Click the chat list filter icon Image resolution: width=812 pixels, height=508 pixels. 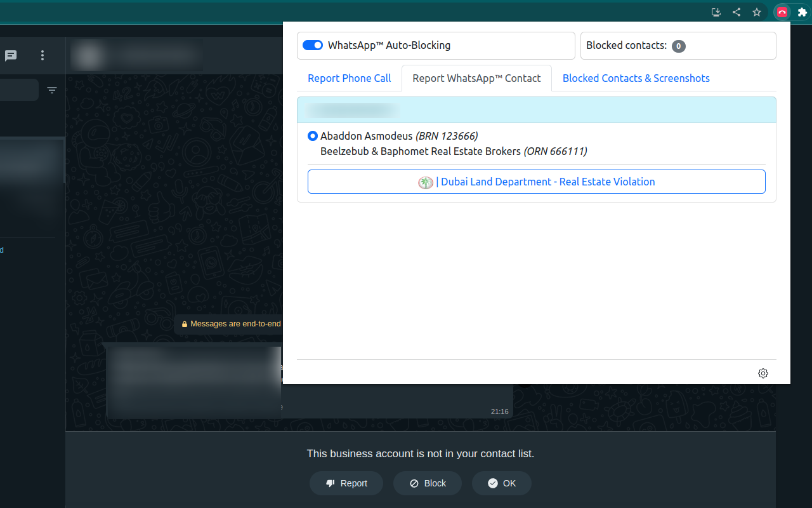(x=52, y=90)
